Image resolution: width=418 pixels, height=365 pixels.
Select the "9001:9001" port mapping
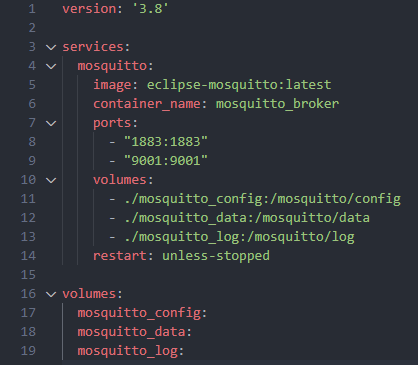click(x=166, y=161)
